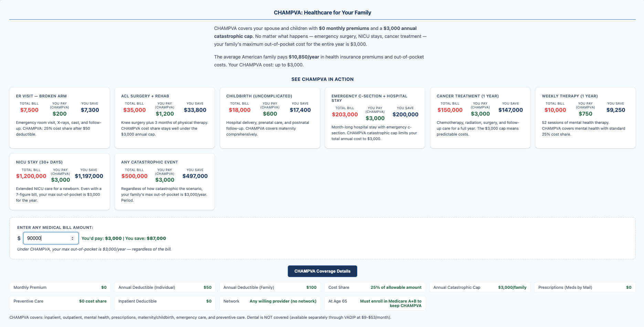Click the medical bill amount input field
The width and height of the screenshot is (644, 327).
point(51,238)
